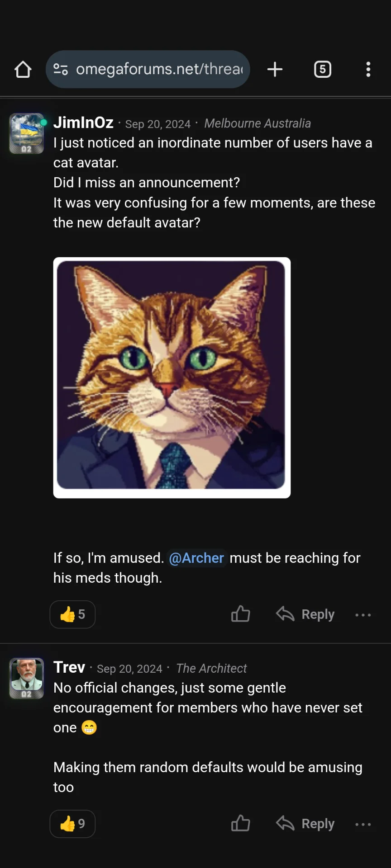Open a new tab with plus icon
This screenshot has height=868, width=391.
point(275,69)
